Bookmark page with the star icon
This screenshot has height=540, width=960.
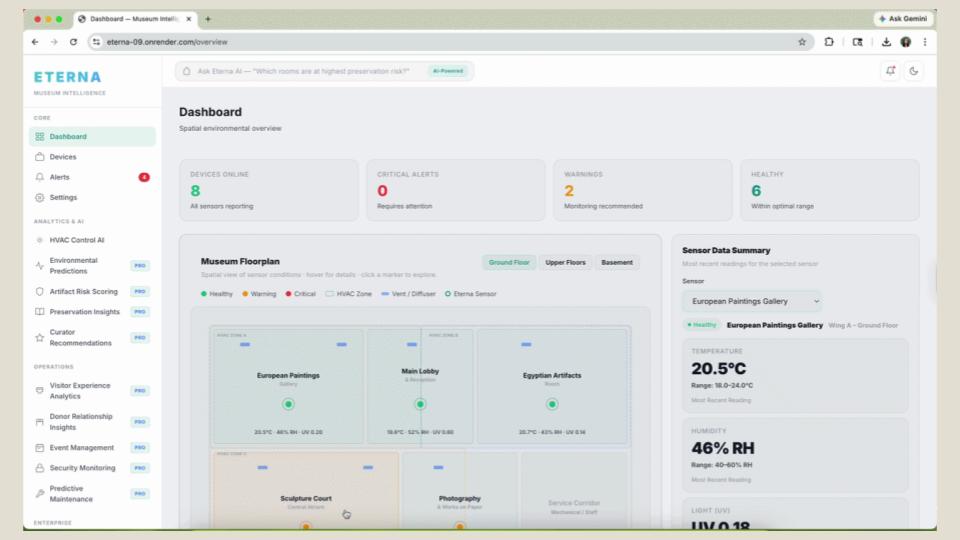tap(802, 42)
